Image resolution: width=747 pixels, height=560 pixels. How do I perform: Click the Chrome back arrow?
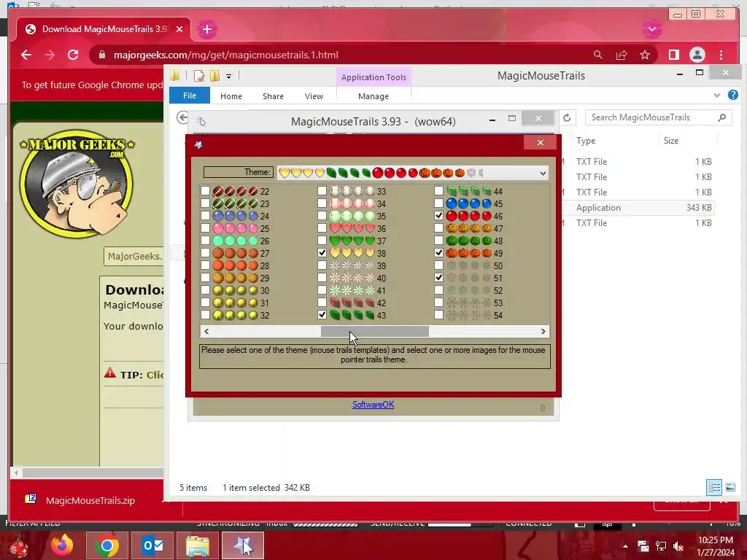tap(26, 55)
